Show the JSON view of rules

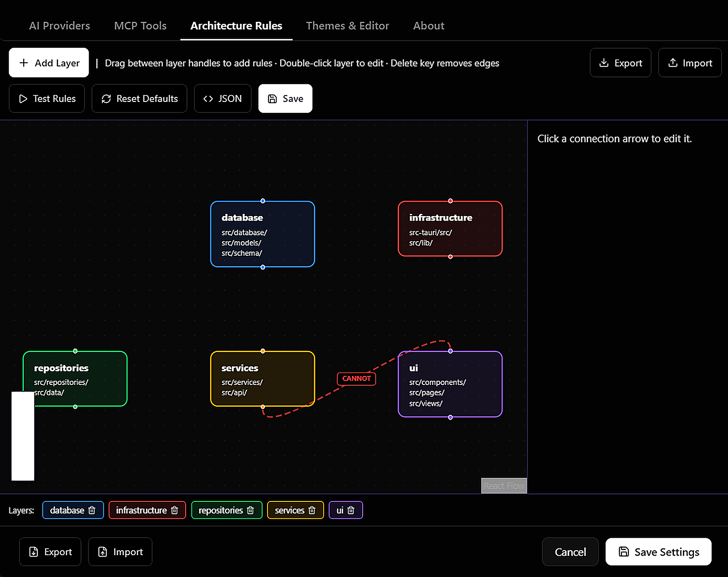point(222,98)
